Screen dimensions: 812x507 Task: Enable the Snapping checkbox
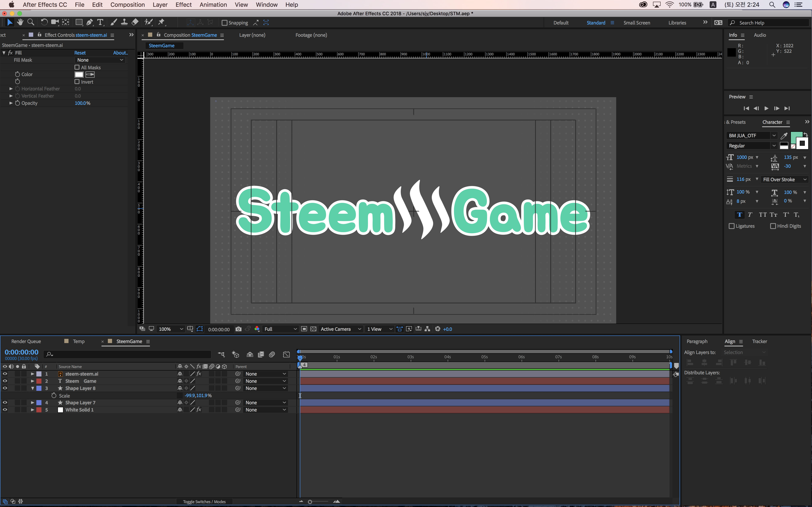[225, 23]
